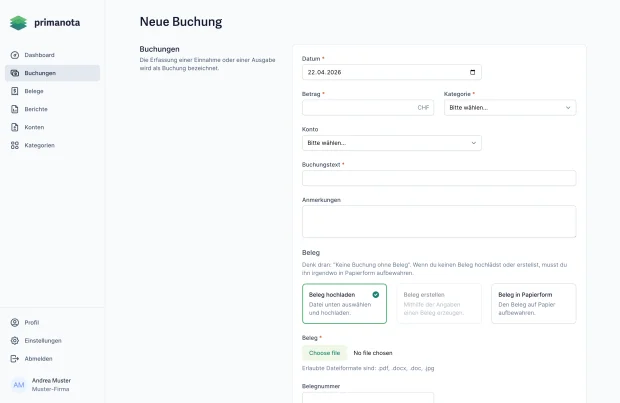The height and width of the screenshot is (403, 620).
Task: Click the Kategorien grid icon
Action: [x=15, y=145]
